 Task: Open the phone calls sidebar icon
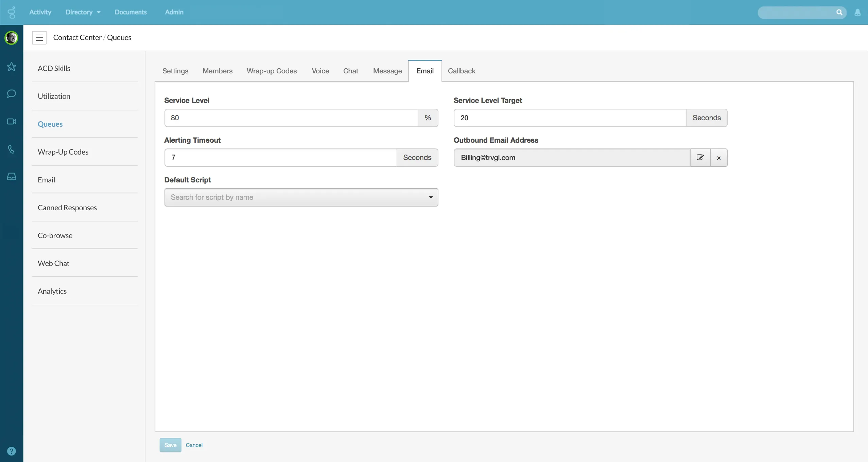point(12,149)
